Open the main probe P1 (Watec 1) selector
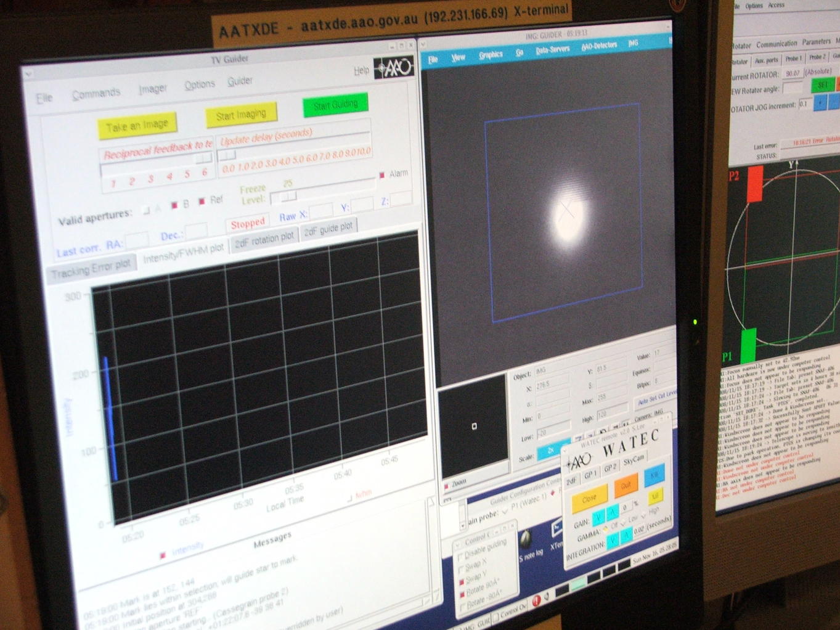Image resolution: width=840 pixels, height=630 pixels. [506, 511]
